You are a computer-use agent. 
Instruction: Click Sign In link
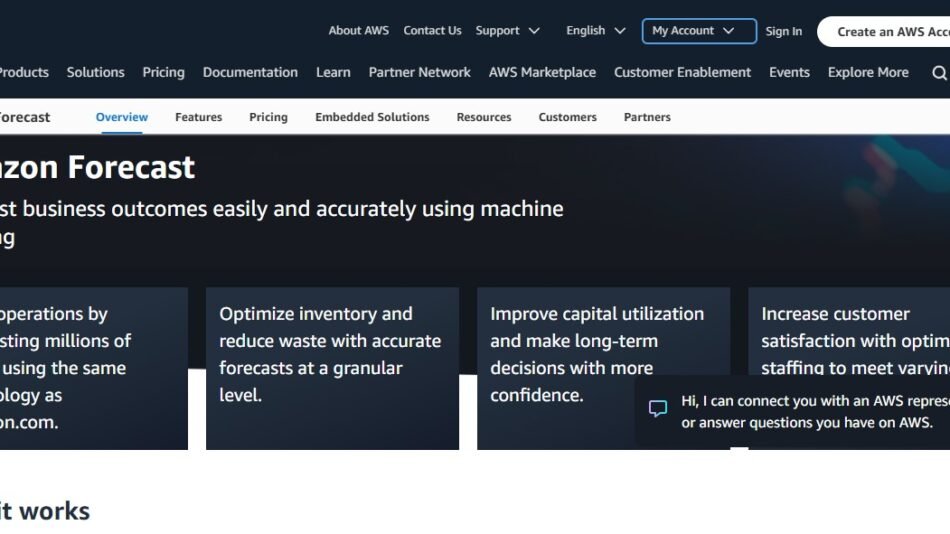tap(783, 32)
